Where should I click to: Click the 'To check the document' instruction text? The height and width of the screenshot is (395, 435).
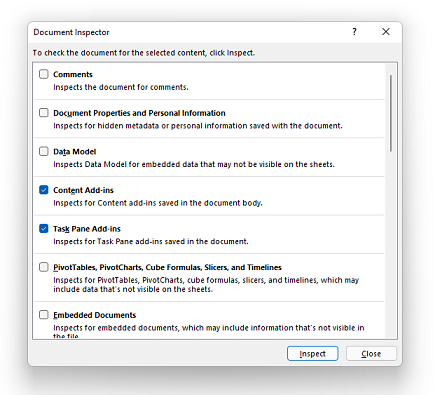(144, 53)
